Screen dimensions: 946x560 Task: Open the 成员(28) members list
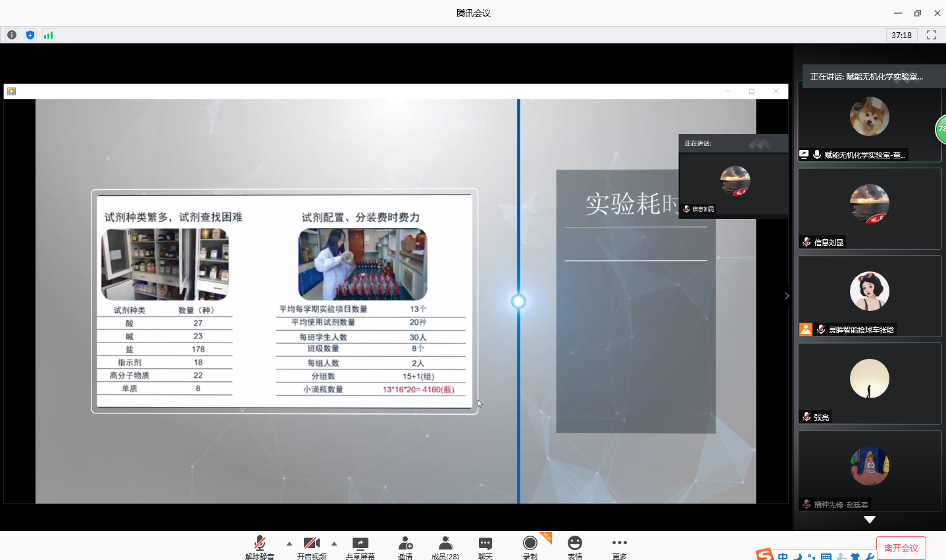tap(445, 546)
